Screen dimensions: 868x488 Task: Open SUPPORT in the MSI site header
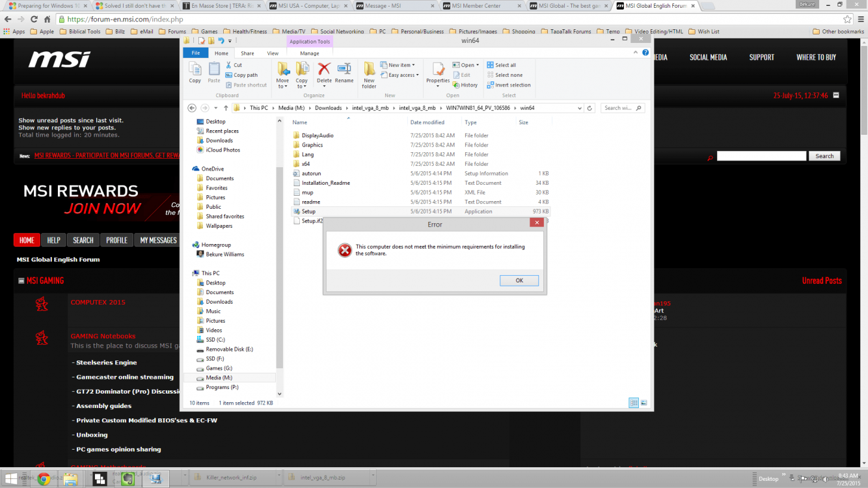click(x=761, y=57)
